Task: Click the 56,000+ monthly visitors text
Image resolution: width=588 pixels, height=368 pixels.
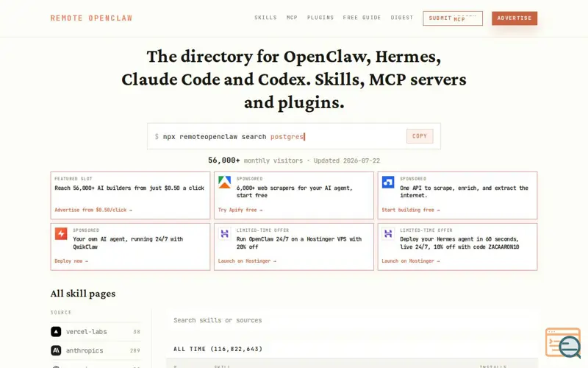Action: coord(255,160)
